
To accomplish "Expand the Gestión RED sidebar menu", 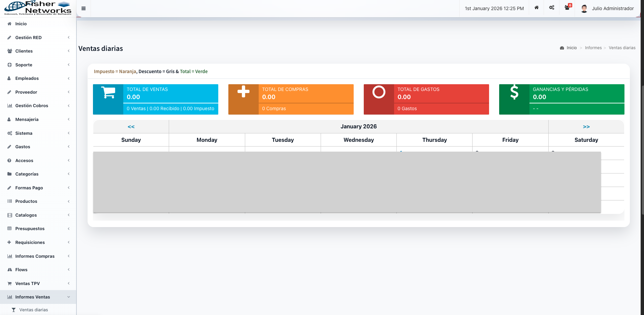I will (x=28, y=37).
